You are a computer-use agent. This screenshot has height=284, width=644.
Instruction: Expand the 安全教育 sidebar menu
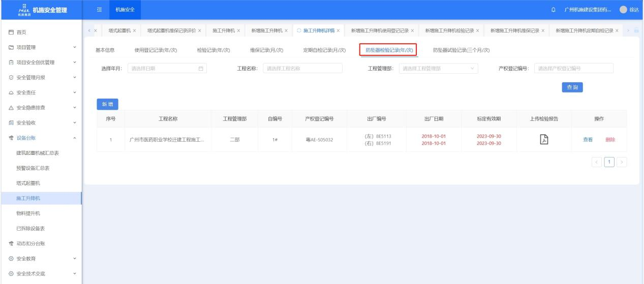coord(41,259)
